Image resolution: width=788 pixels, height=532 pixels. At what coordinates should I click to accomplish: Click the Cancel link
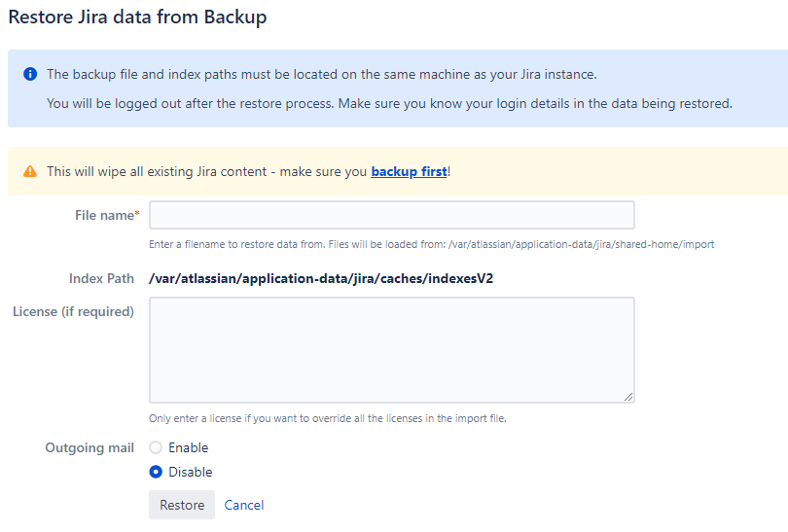pyautogui.click(x=244, y=505)
